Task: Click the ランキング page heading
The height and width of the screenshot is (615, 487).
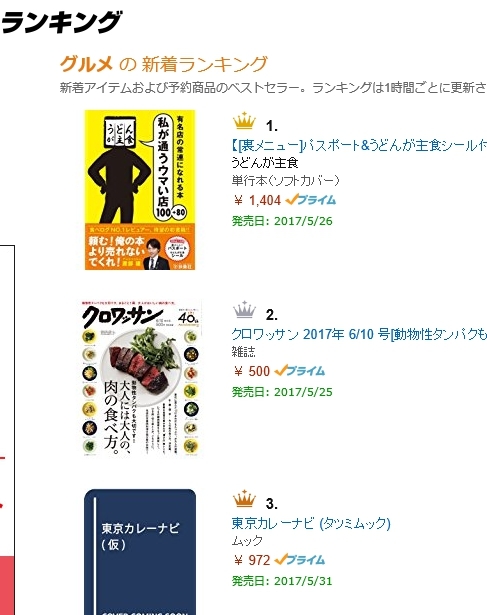Action: pos(61,22)
